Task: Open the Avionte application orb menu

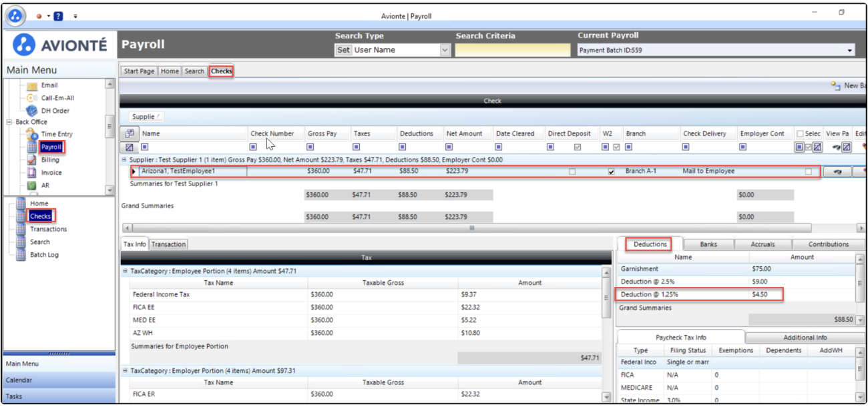Action: pos(15,15)
